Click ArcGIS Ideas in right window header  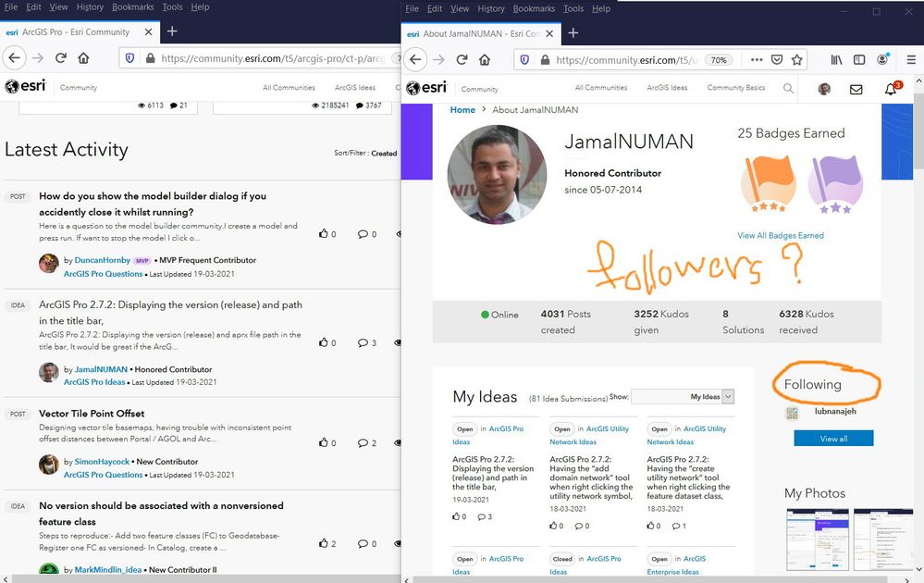(667, 87)
